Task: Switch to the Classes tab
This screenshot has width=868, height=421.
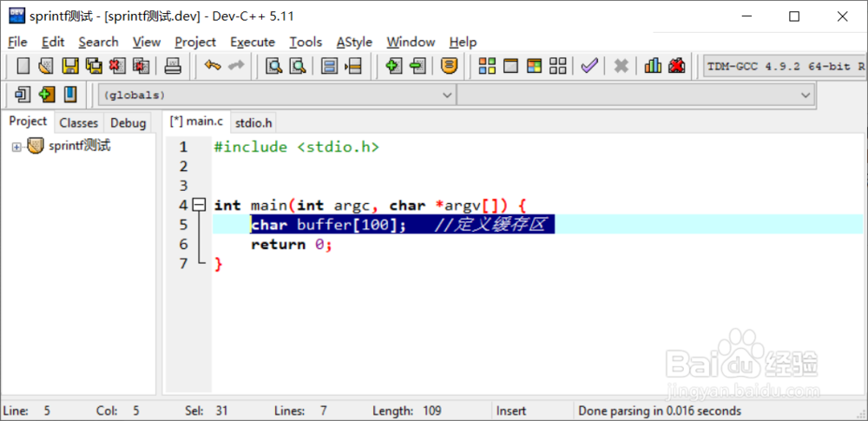Action: [79, 123]
